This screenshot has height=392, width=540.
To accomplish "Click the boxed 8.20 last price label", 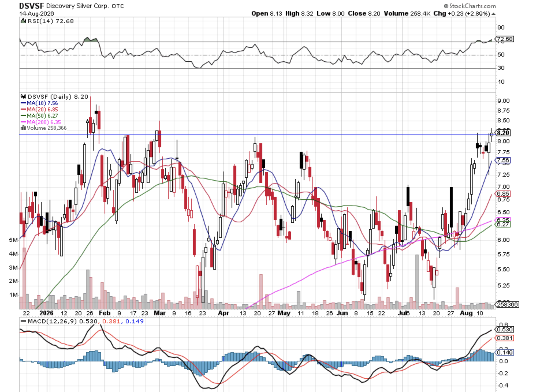I will [x=503, y=133].
